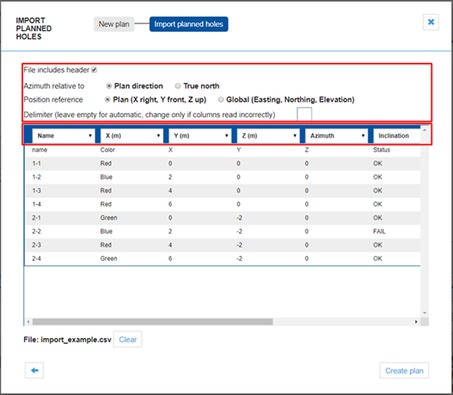Open the Name column dropdown

click(63, 136)
